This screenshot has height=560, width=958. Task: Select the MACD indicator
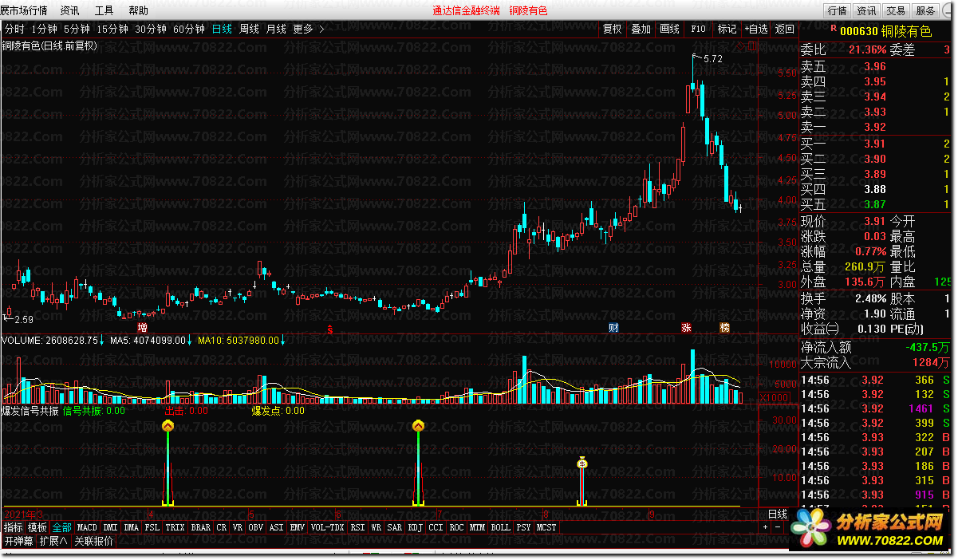click(87, 527)
